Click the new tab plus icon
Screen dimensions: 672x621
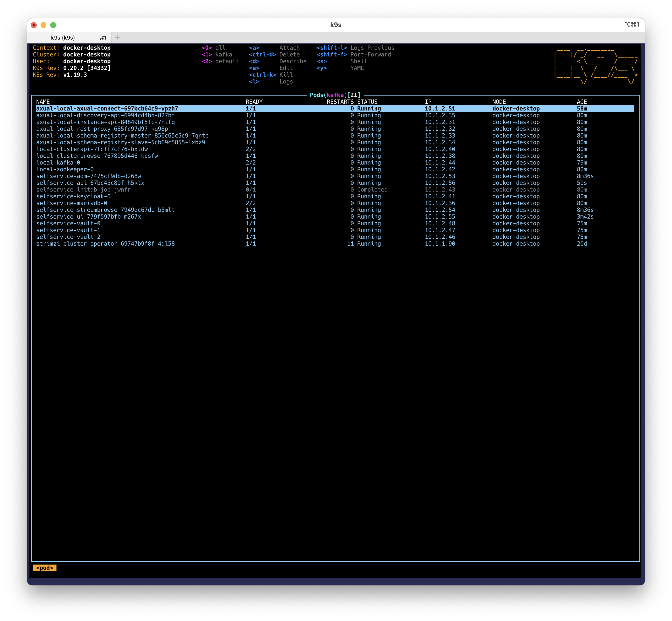pos(117,38)
